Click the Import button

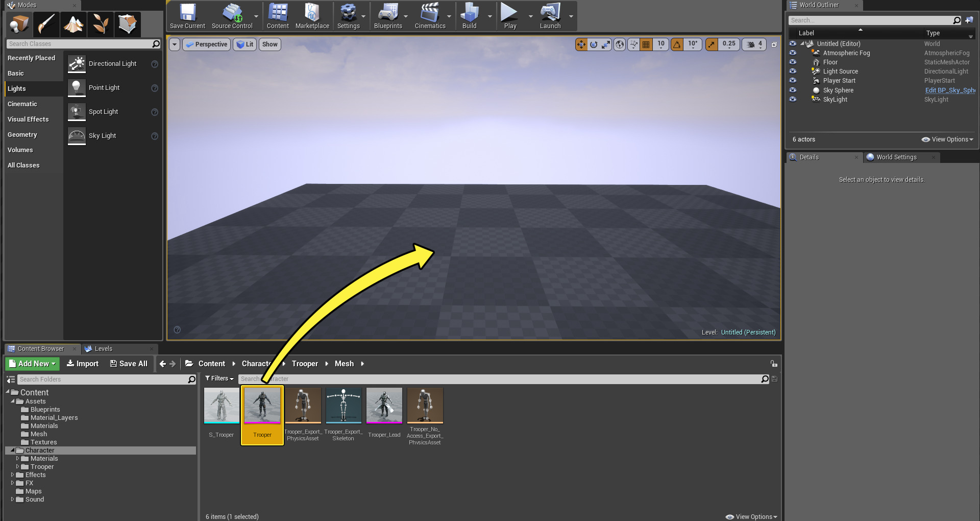click(x=83, y=364)
